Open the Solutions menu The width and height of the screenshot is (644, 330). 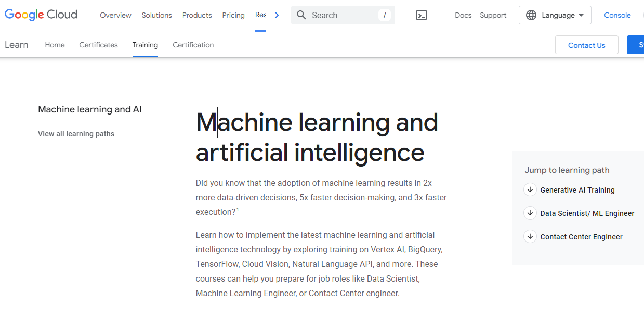156,16
